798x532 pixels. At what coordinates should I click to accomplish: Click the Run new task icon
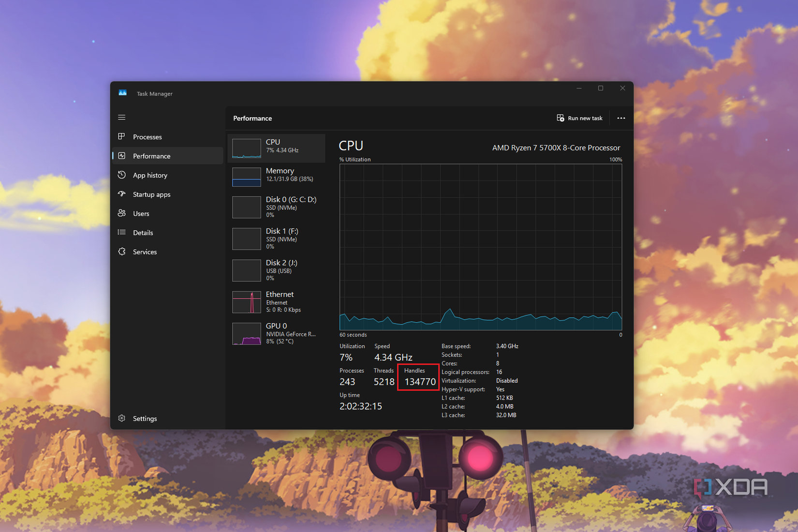click(561, 118)
